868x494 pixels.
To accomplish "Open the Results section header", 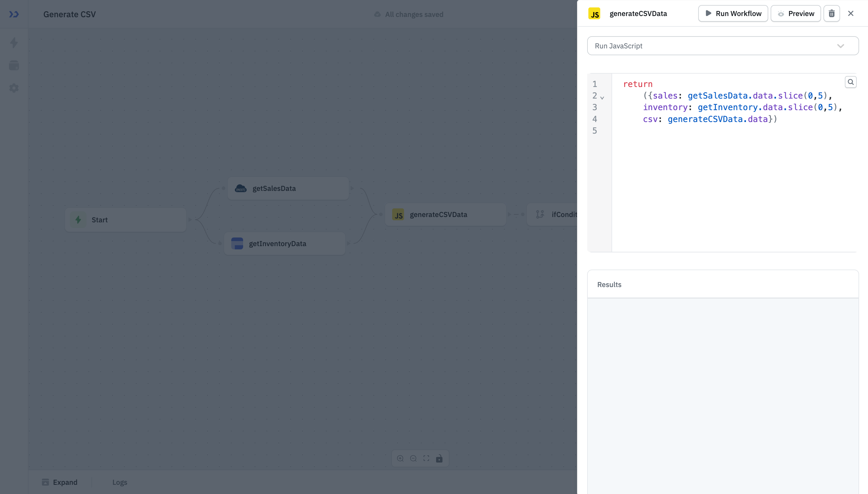I will 609,284.
